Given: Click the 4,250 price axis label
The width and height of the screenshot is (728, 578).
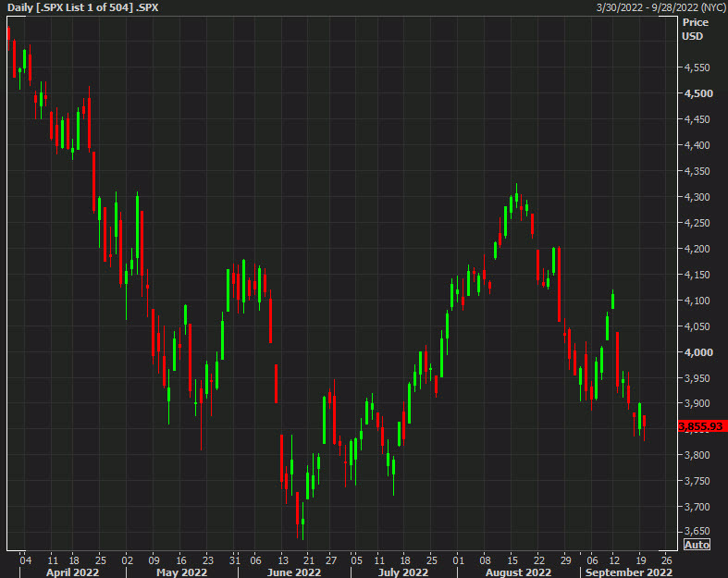Looking at the screenshot, I should pyautogui.click(x=697, y=223).
